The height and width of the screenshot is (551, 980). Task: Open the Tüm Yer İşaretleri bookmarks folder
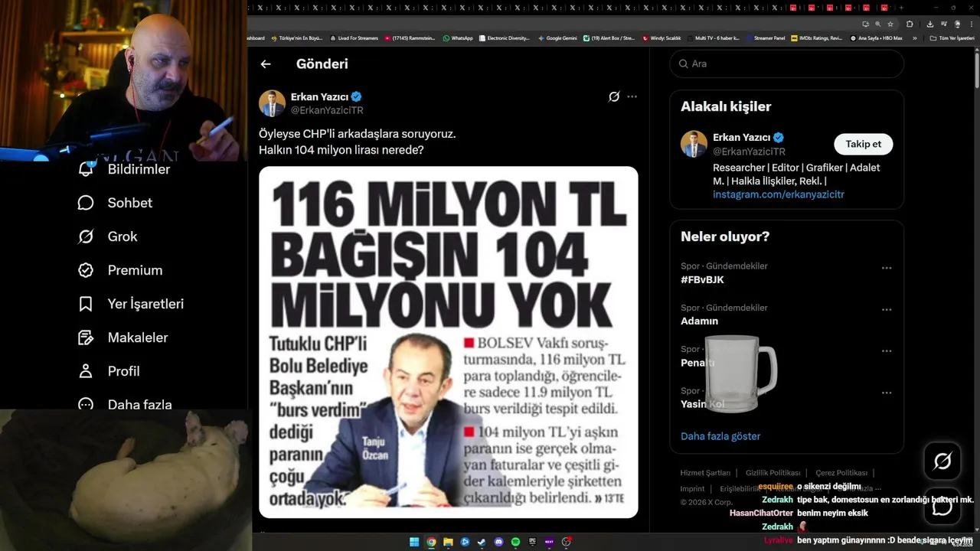click(952, 37)
